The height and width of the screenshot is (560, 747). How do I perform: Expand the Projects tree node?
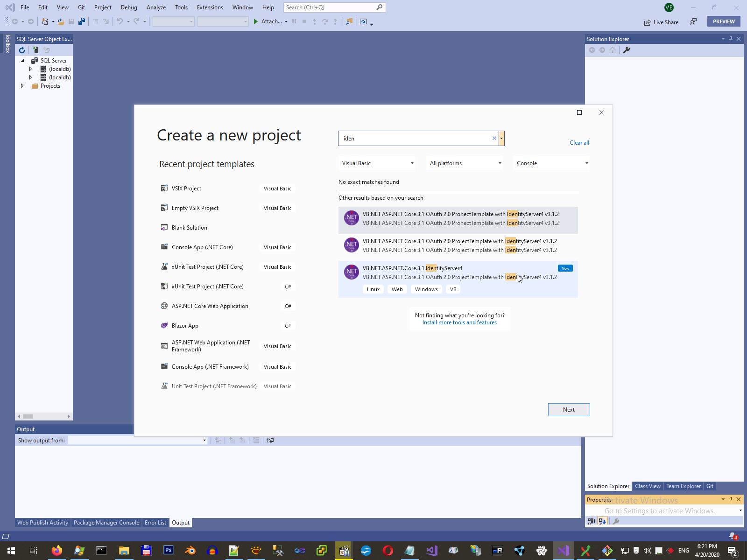(22, 86)
